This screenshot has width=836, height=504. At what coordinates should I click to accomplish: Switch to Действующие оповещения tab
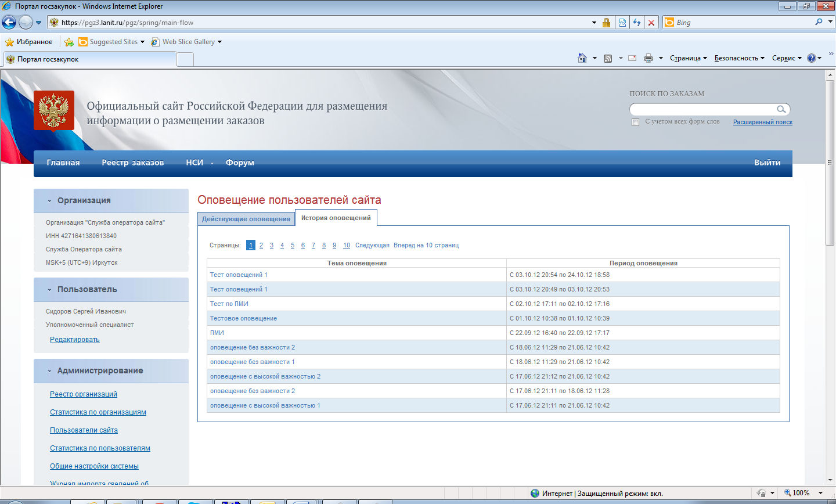pyautogui.click(x=246, y=219)
